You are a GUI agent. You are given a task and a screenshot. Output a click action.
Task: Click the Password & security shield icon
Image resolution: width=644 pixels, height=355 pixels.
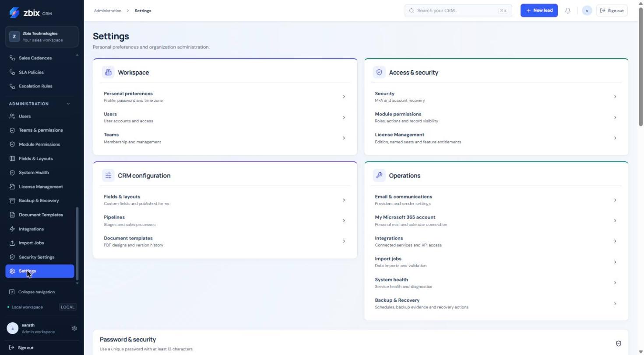pos(619,344)
